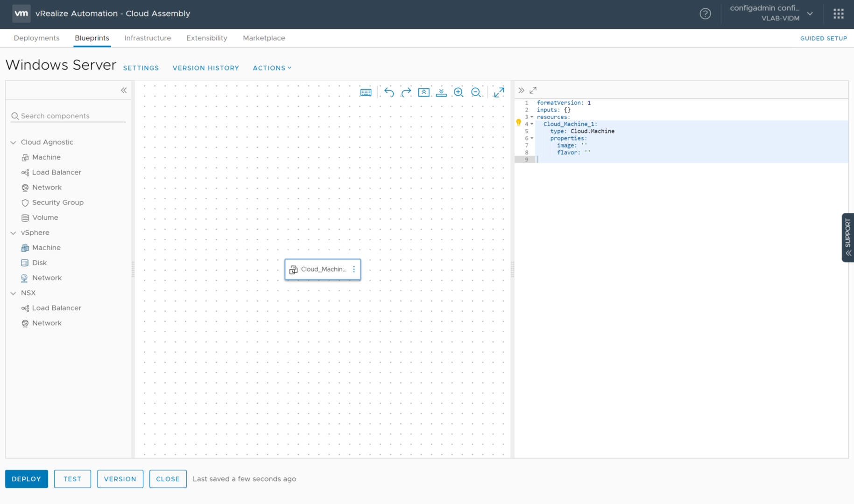This screenshot has width=854, height=504.
Task: Click the redo arrow in canvas toolbar
Action: [x=406, y=92]
